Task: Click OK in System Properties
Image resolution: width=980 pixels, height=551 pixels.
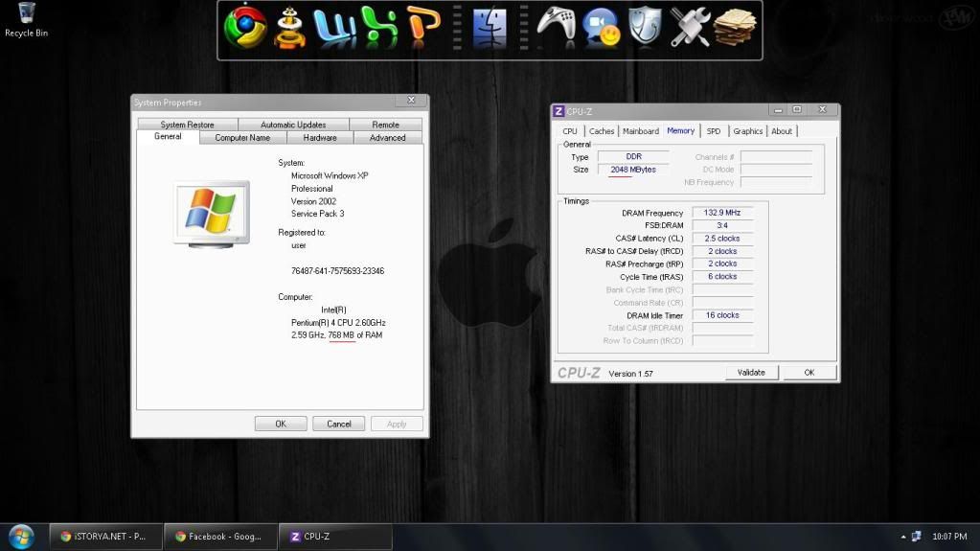Action: (x=281, y=425)
